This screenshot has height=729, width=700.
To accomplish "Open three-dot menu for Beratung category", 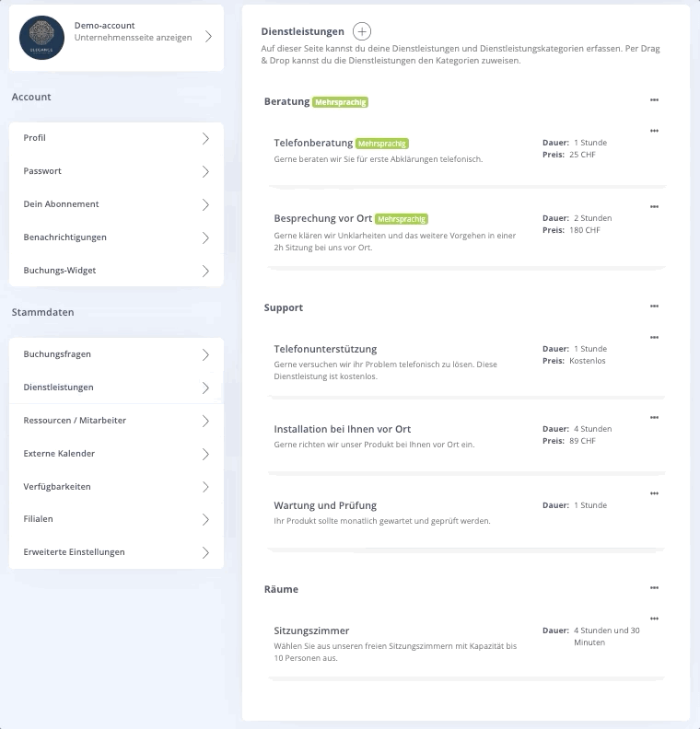I will tap(654, 100).
